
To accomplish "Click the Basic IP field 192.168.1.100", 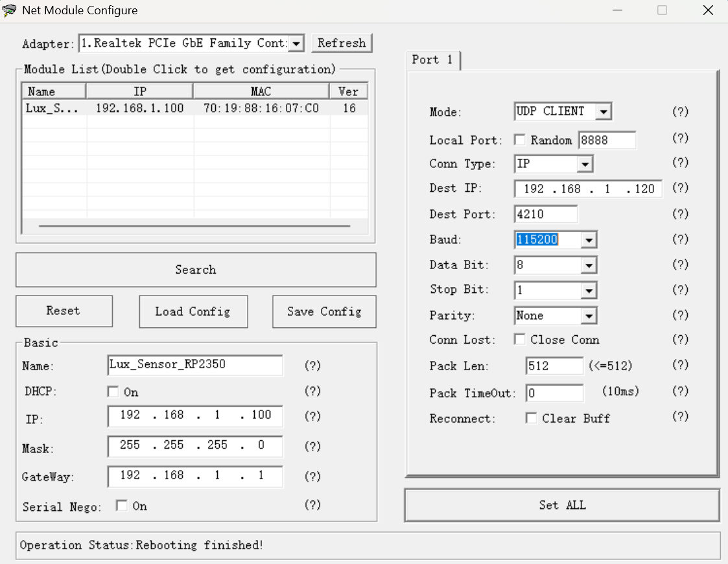I will tap(195, 416).
